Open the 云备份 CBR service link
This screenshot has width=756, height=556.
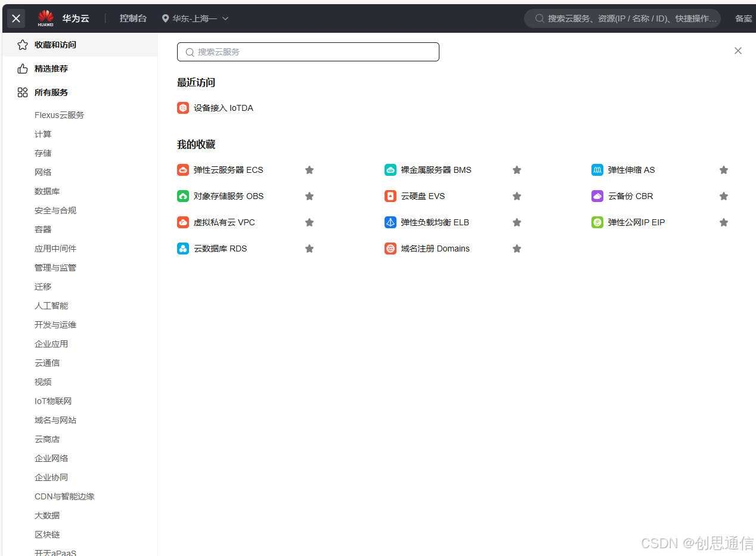631,196
